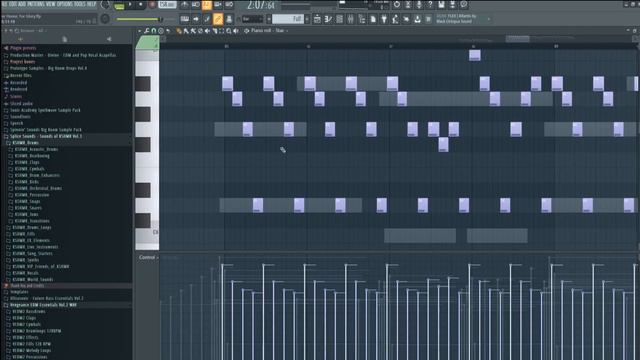Toggle the Browser panel button in toolbar
This screenshot has width=640, height=360.
[362, 19]
